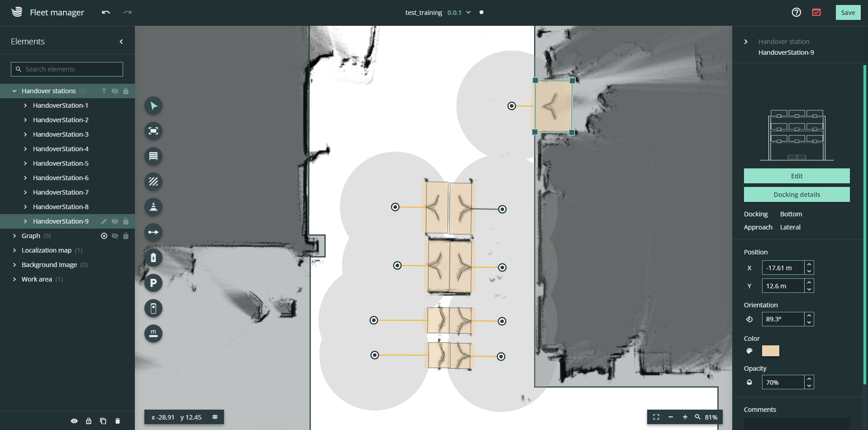Pick the traffic cone obstacle tool
Screen dimensions: 868x430
pyautogui.click(x=153, y=207)
